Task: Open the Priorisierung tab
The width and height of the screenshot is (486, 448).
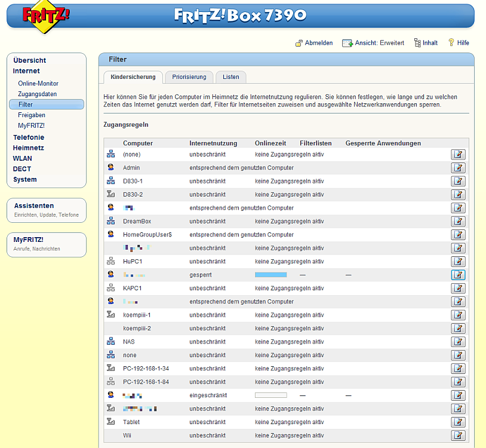Action: pyautogui.click(x=189, y=77)
